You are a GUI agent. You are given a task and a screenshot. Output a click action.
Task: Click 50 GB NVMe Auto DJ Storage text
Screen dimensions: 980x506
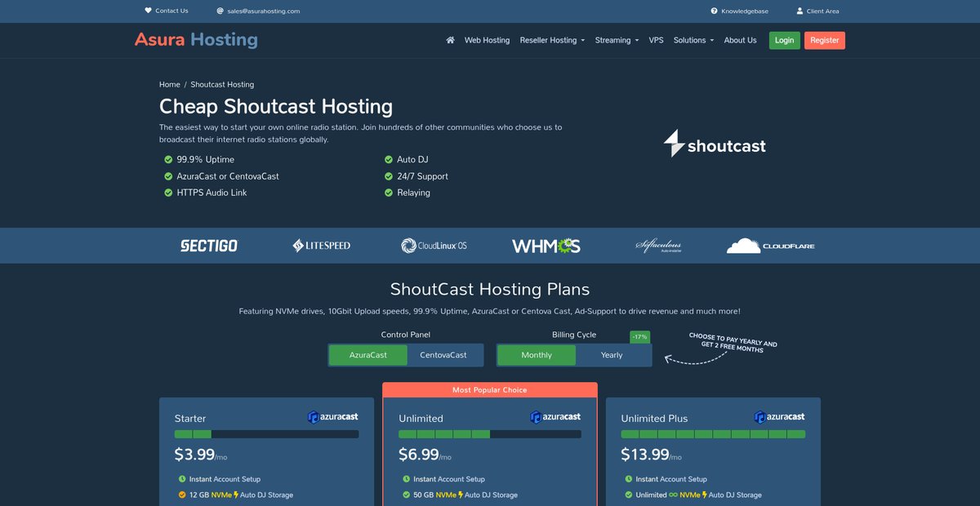pos(465,495)
